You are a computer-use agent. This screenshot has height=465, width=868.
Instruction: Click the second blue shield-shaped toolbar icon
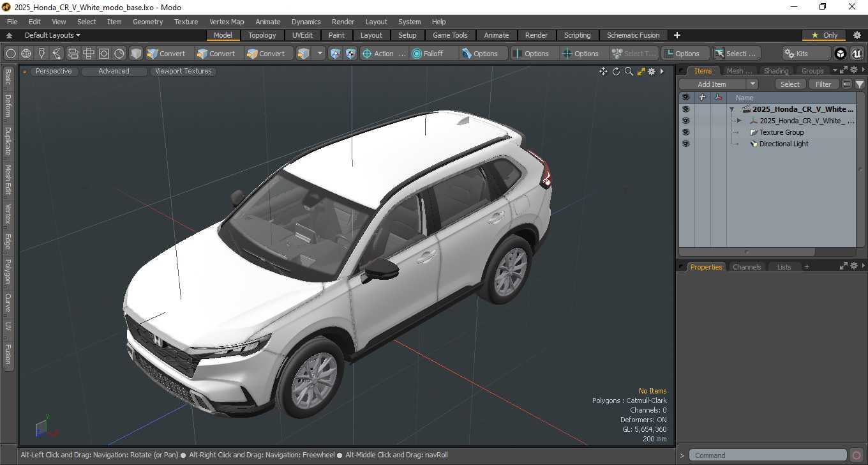(350, 54)
